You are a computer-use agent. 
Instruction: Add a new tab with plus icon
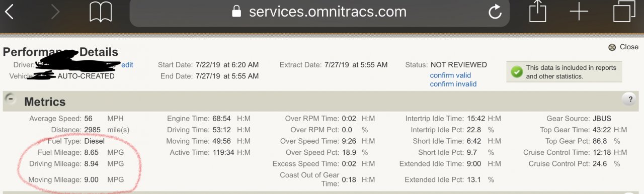(579, 12)
